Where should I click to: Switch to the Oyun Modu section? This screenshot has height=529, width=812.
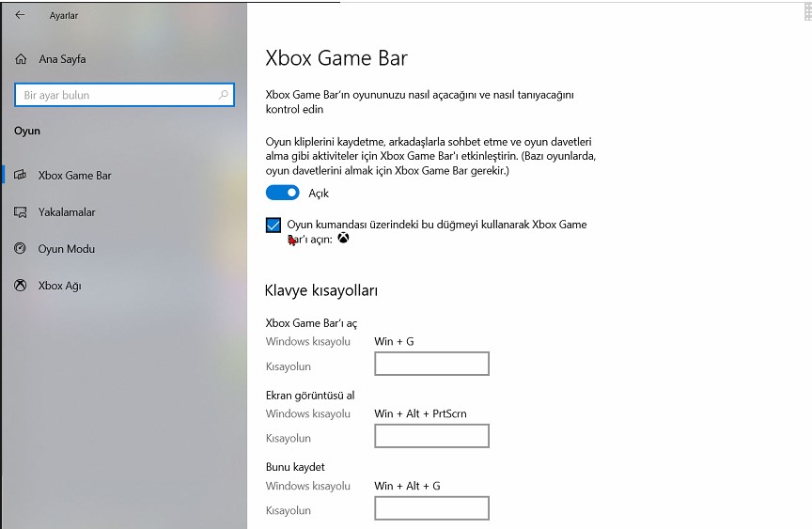click(67, 249)
